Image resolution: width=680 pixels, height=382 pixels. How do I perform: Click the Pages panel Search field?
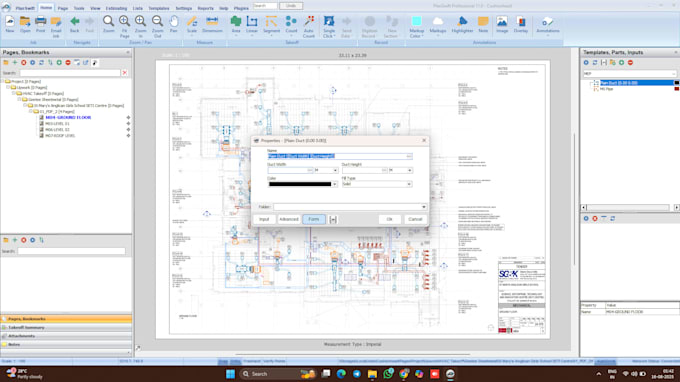point(69,73)
